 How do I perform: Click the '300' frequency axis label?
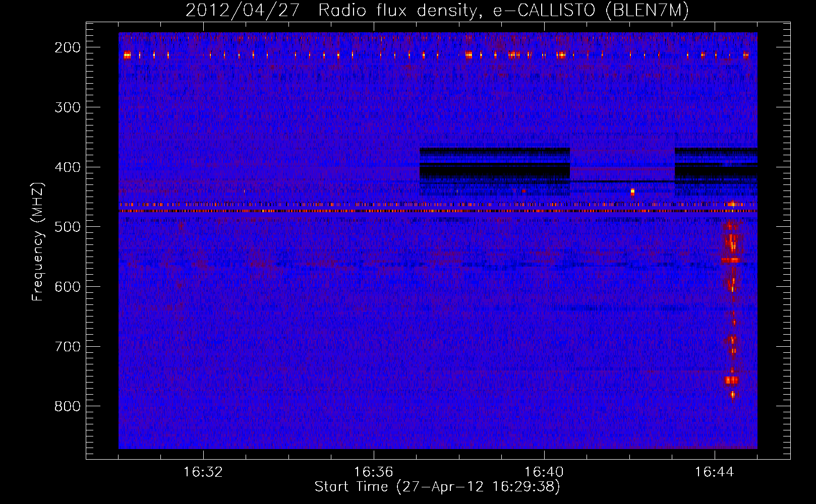[x=67, y=107]
